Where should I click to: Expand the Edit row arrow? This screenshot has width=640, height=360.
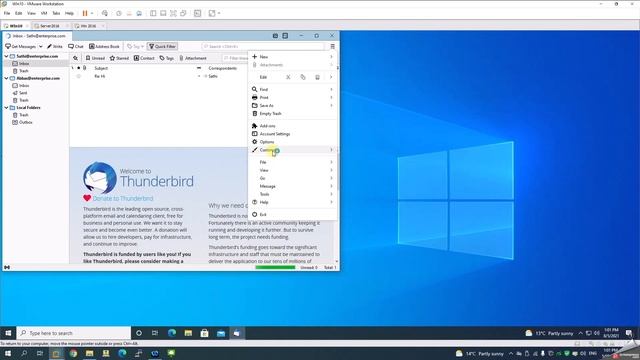(331, 77)
